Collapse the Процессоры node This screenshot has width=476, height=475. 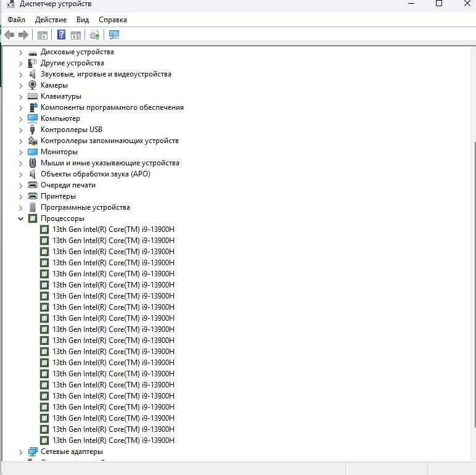point(20,218)
